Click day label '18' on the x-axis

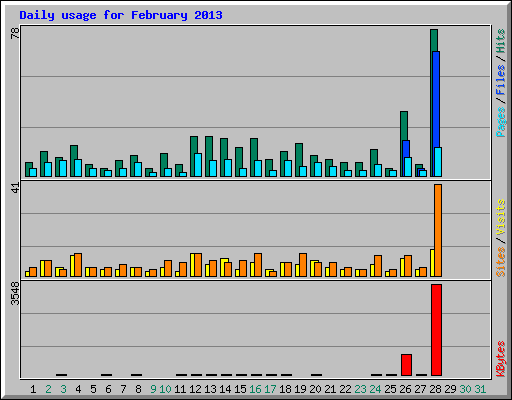click(x=285, y=389)
